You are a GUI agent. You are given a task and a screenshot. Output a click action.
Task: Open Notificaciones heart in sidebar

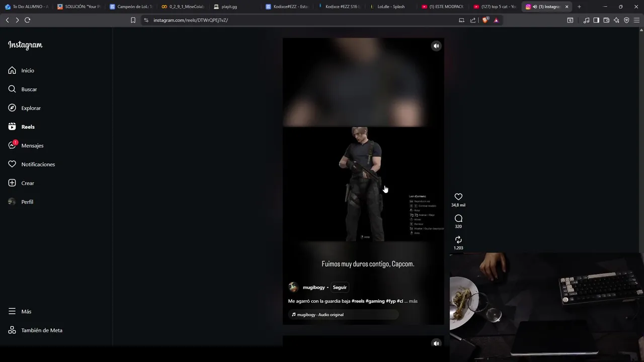[x=31, y=164]
